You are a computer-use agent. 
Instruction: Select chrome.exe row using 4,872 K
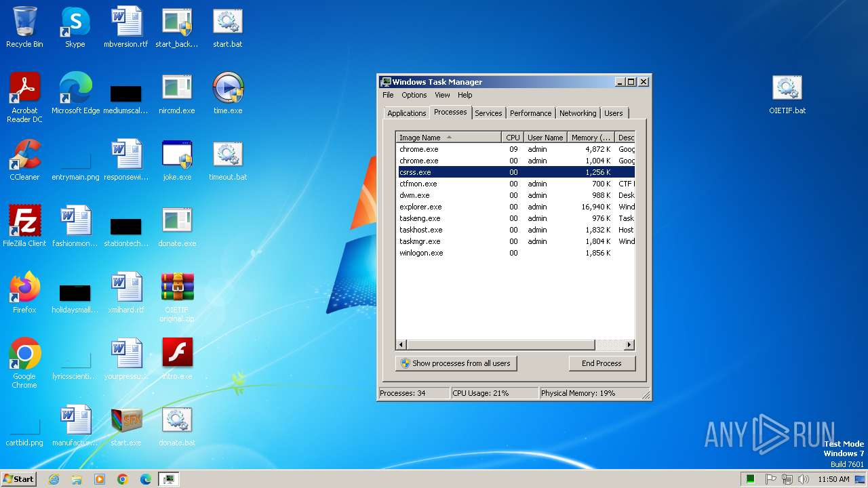(x=515, y=149)
